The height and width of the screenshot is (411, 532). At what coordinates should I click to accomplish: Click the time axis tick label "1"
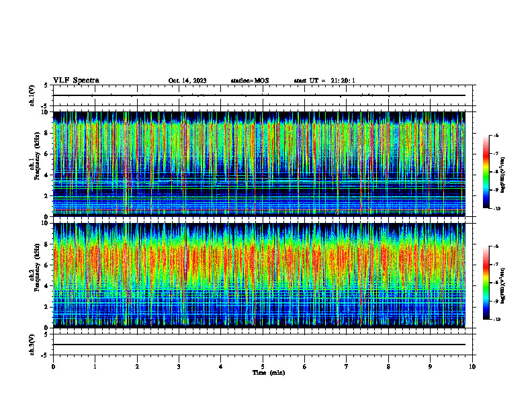pyautogui.click(x=95, y=367)
